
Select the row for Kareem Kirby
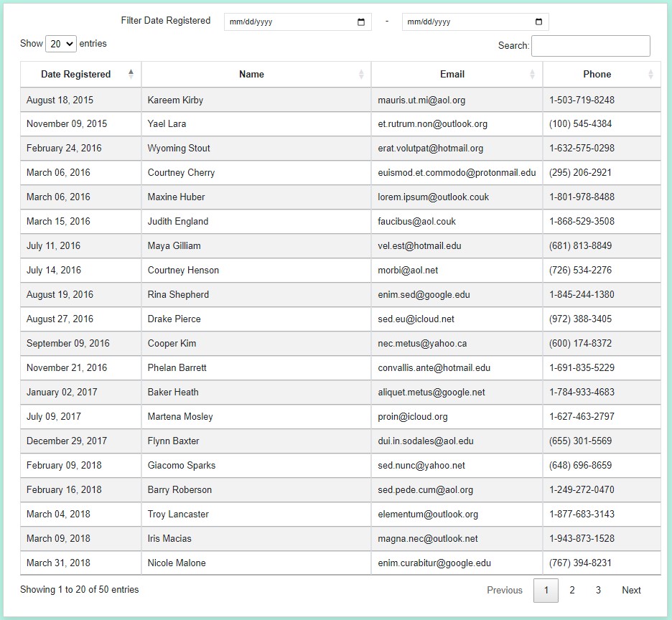click(251, 99)
